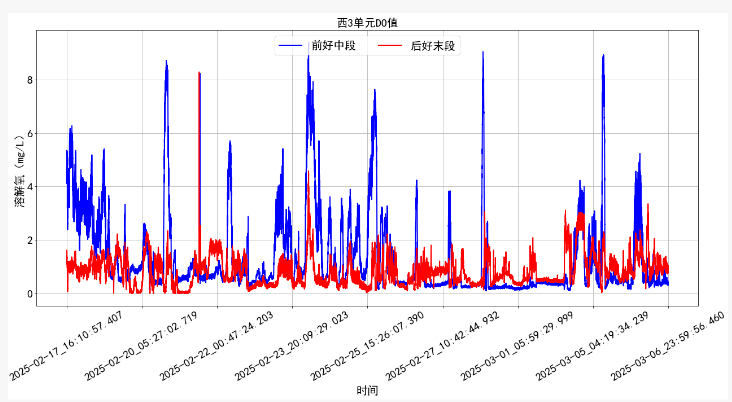Click the y-axis tick label 6
Screen dimensions: 732x402
pos(31,133)
